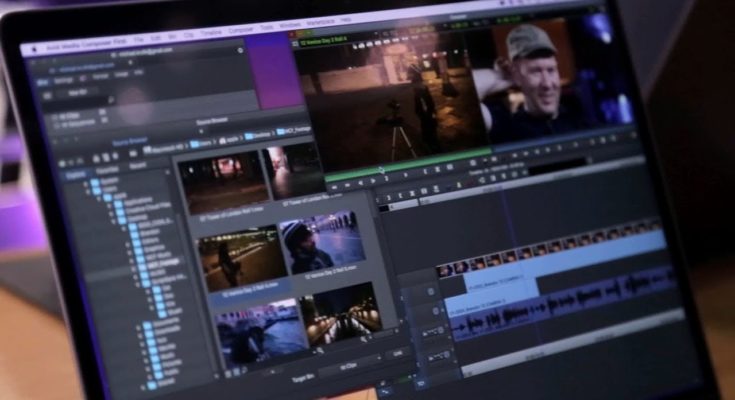Open the Recent tab in Source Browser
This screenshot has width=735, height=400.
pyautogui.click(x=137, y=166)
